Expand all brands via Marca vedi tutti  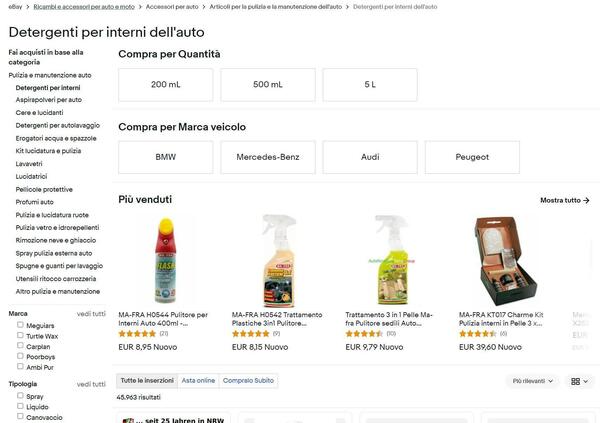tap(91, 314)
